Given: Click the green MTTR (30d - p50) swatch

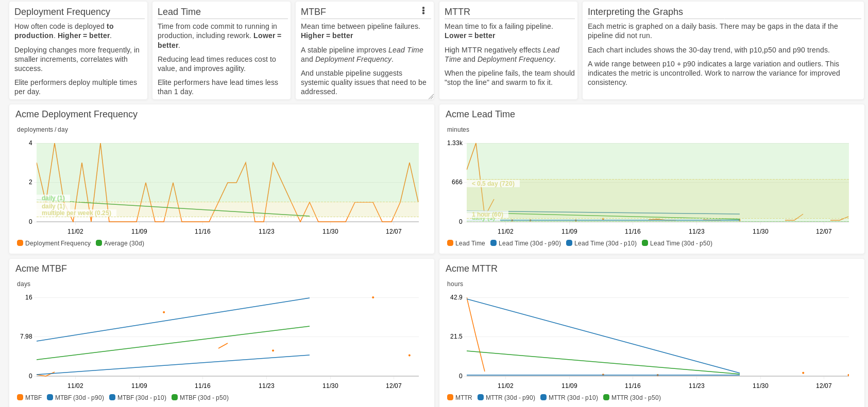Looking at the screenshot, I should point(606,397).
